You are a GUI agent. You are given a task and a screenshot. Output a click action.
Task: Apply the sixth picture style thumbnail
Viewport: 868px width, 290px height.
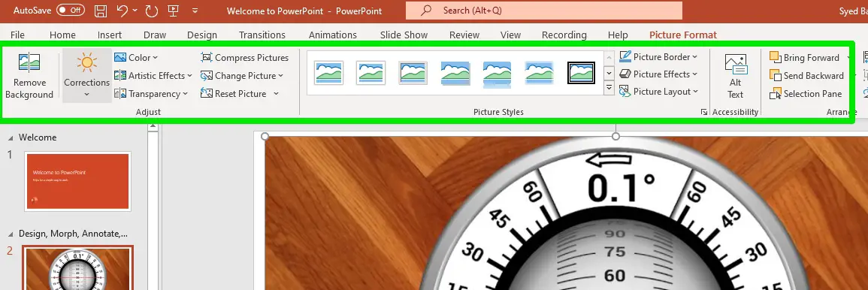pyautogui.click(x=539, y=73)
